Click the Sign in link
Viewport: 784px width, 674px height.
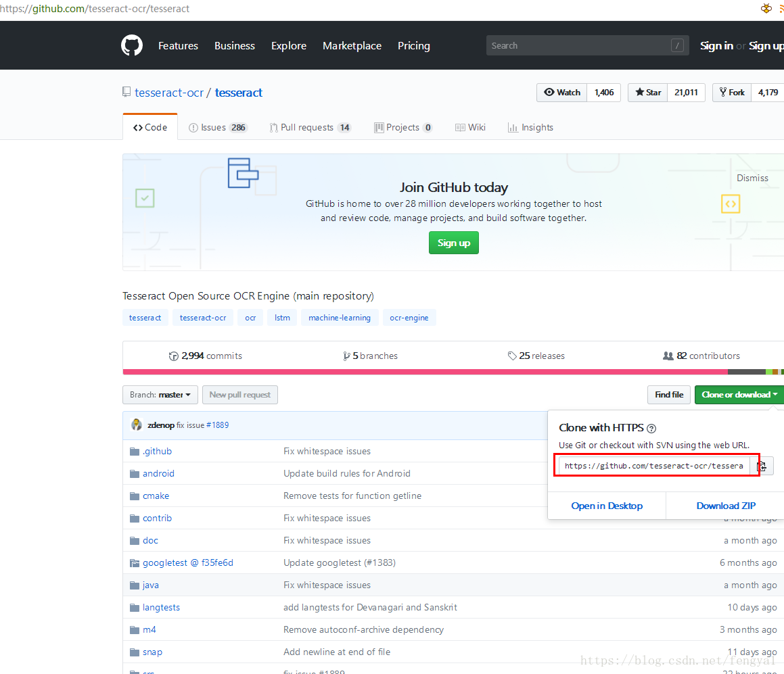(716, 45)
